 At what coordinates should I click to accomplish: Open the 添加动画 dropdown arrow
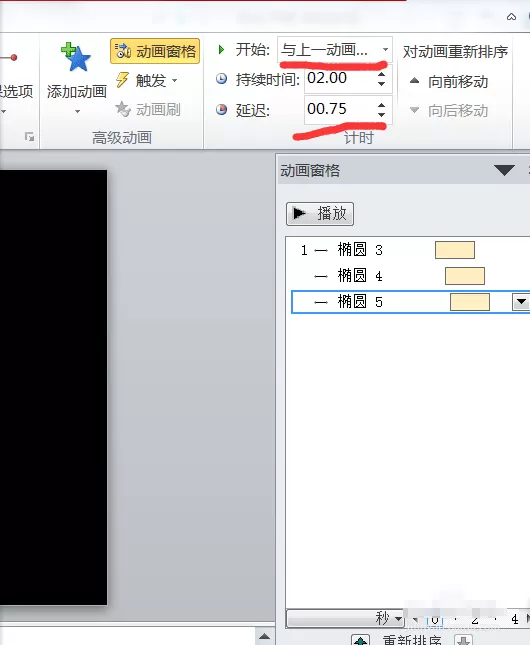[x=77, y=111]
